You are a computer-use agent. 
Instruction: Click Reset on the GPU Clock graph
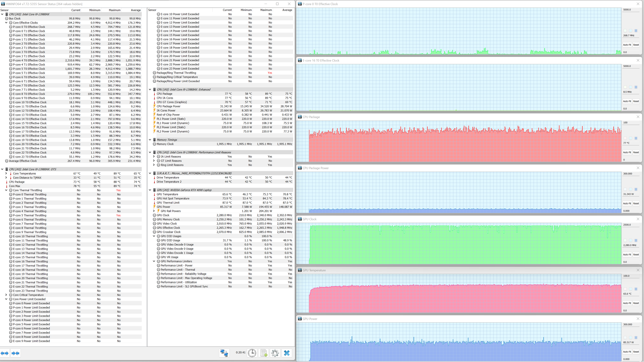[x=636, y=255]
